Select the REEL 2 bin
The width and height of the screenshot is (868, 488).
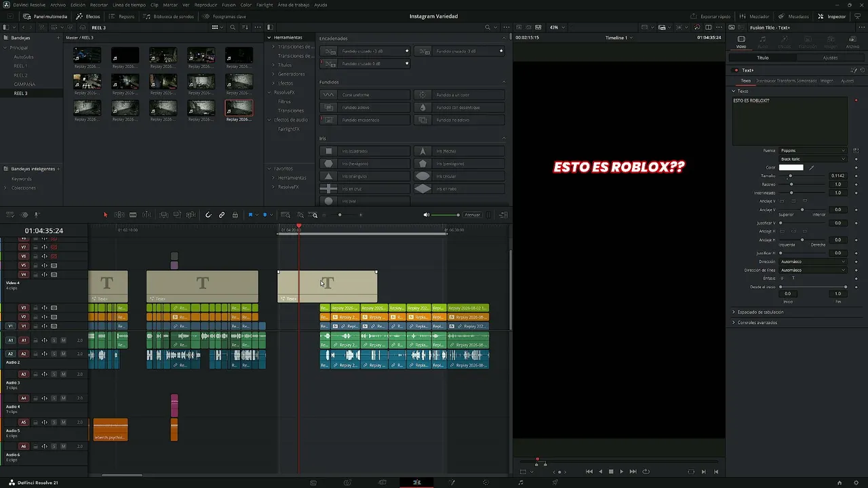point(21,75)
